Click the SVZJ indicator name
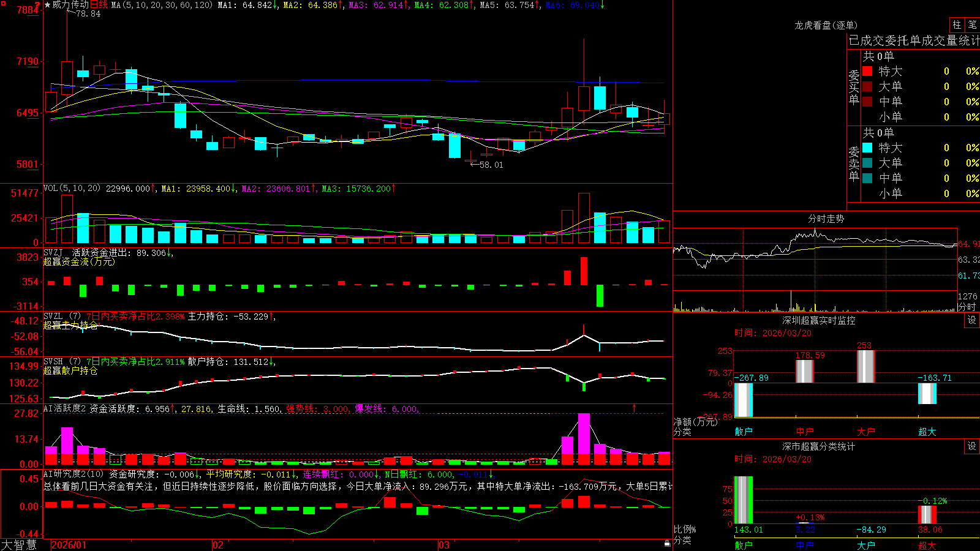This screenshot has height=551, width=980. pos(53,252)
